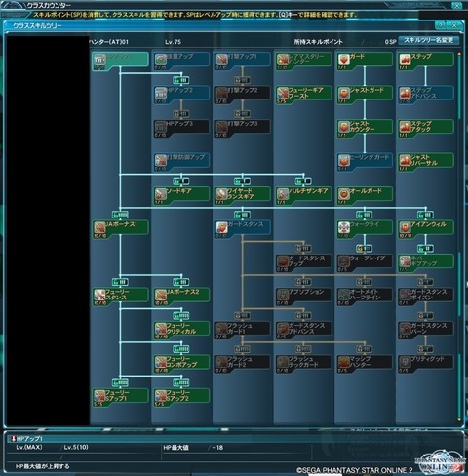This screenshot has height=476, width=468.
Task: Click the フューリーSアップ1 skill icon
Action: click(99, 397)
